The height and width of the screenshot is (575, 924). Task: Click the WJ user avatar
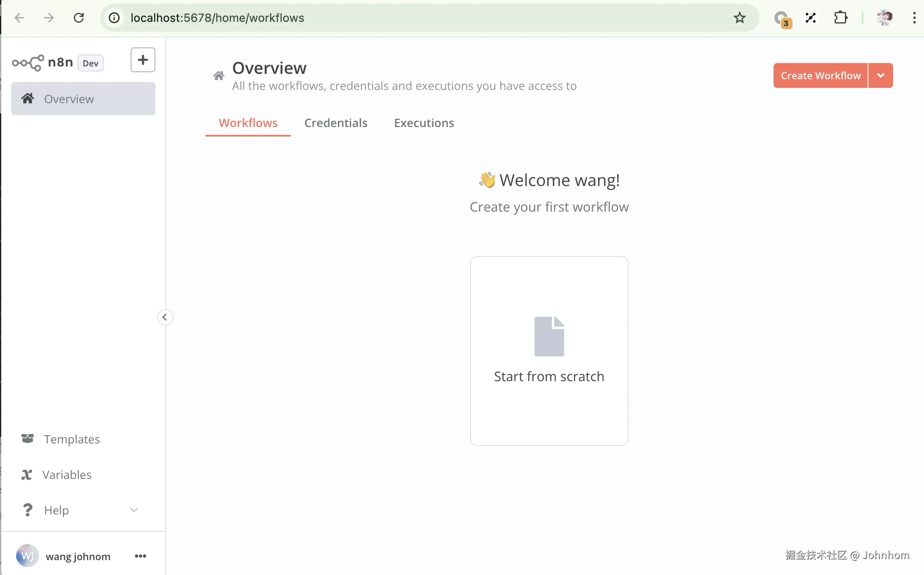click(x=27, y=556)
